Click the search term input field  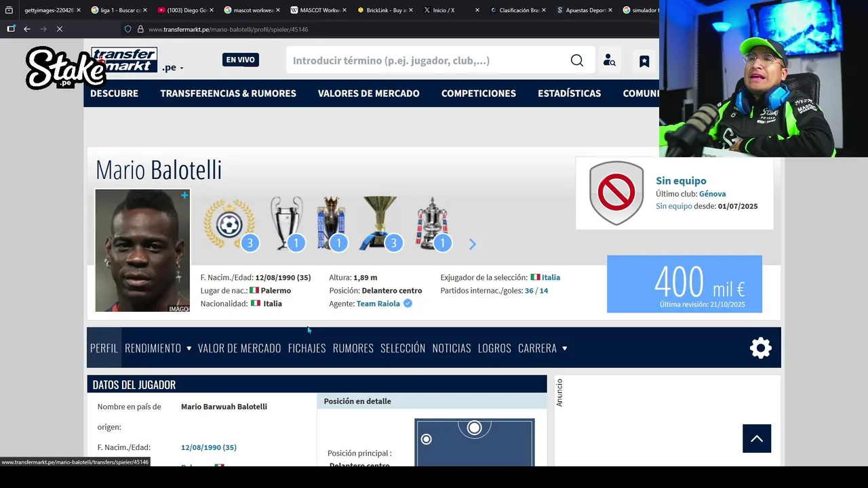click(x=427, y=60)
